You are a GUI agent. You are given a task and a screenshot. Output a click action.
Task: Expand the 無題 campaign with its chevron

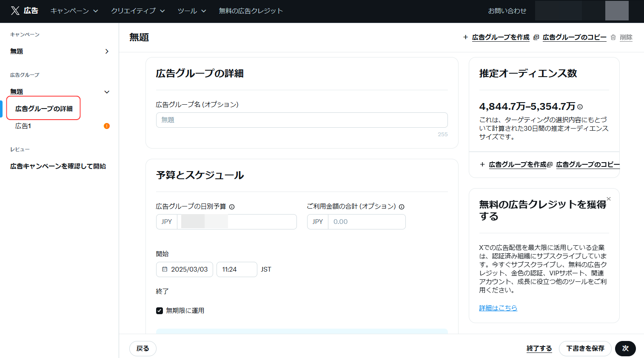click(107, 51)
